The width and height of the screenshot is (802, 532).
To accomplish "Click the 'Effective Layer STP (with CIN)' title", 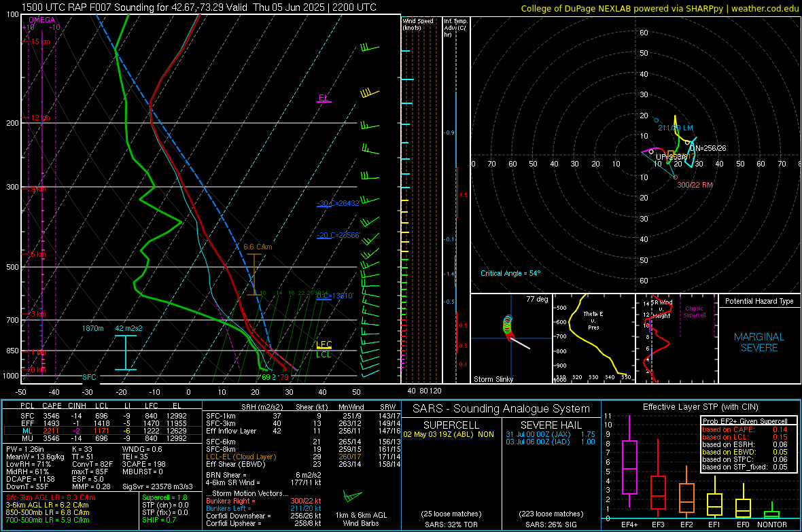I will pos(701,407).
